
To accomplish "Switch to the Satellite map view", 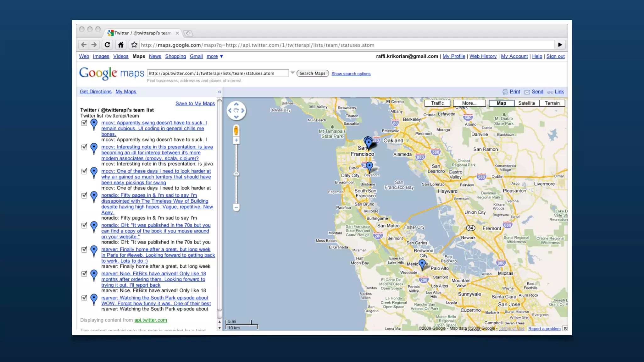I will [526, 103].
